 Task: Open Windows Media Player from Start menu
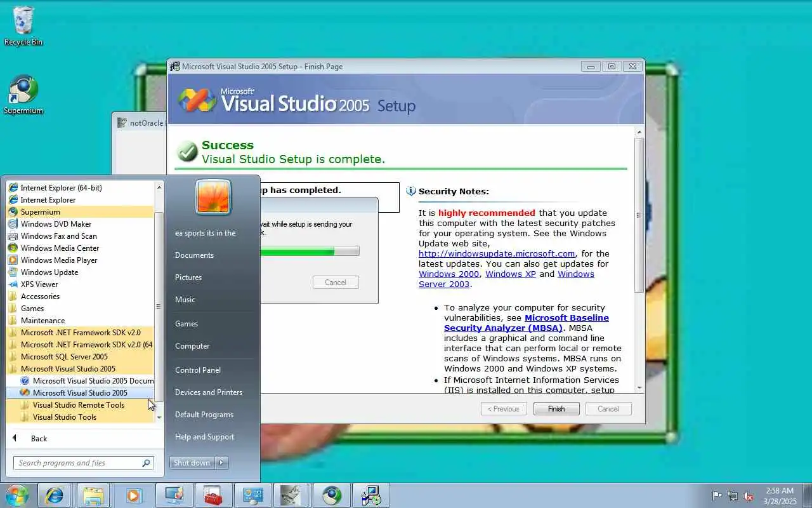click(80, 260)
